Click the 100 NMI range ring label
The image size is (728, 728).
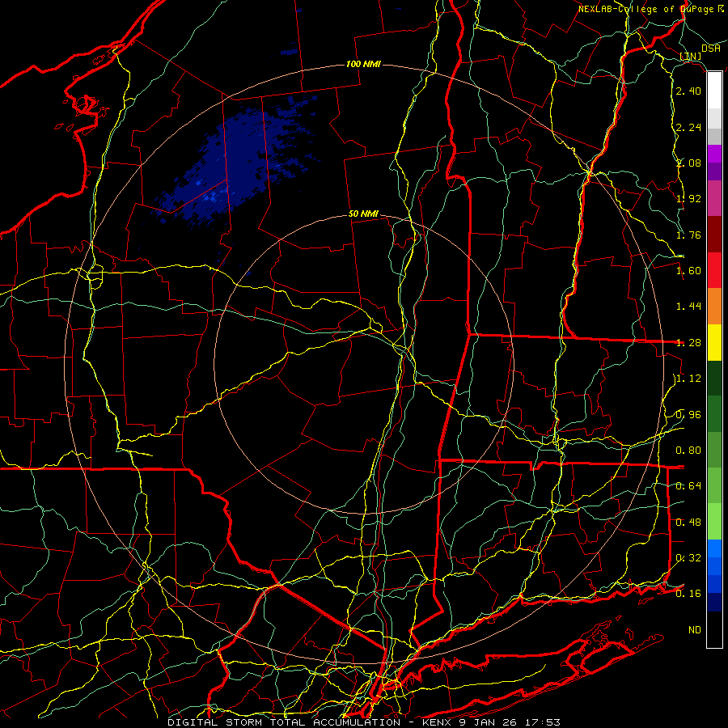click(363, 64)
